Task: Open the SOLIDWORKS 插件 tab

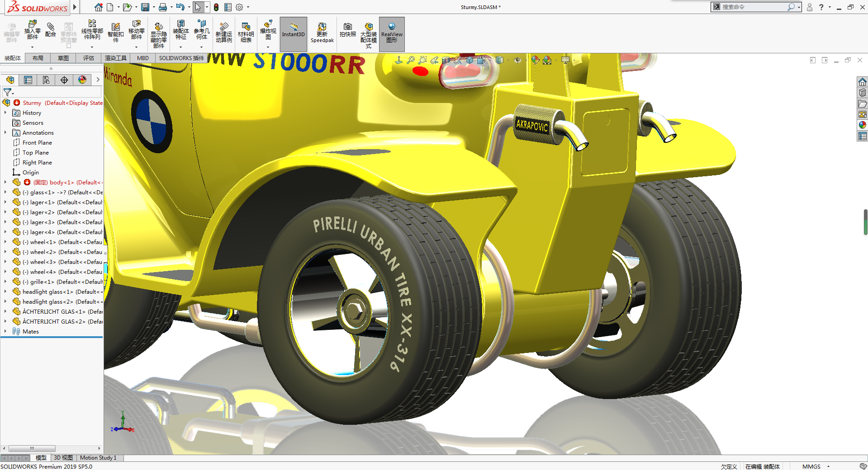Action: click(181, 58)
